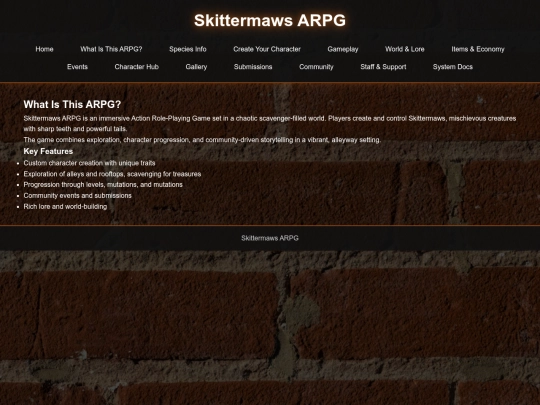
Task: Select the Progression through levels bullet
Action: tap(103, 185)
